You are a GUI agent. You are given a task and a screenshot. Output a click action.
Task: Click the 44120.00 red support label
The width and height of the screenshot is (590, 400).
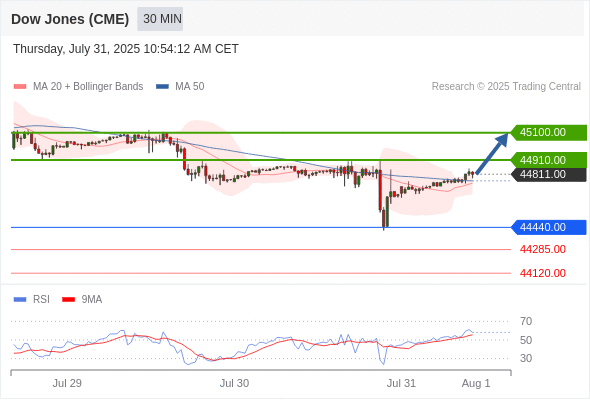coord(543,273)
